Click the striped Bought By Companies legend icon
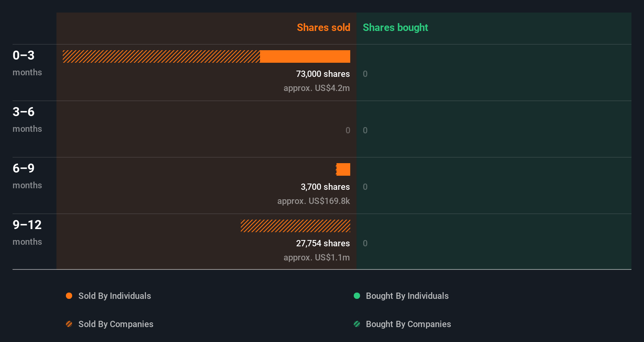Screen dimensions: 644x342 (x=357, y=324)
